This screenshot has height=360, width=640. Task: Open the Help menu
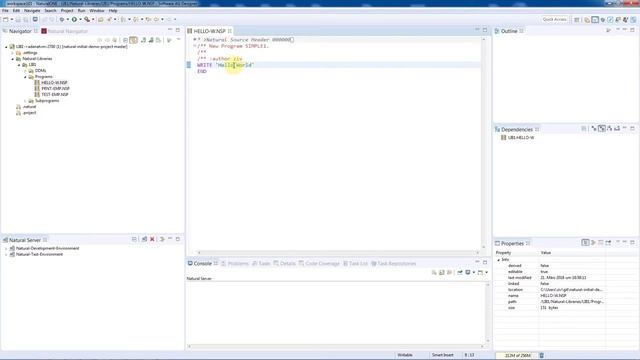pyautogui.click(x=113, y=11)
